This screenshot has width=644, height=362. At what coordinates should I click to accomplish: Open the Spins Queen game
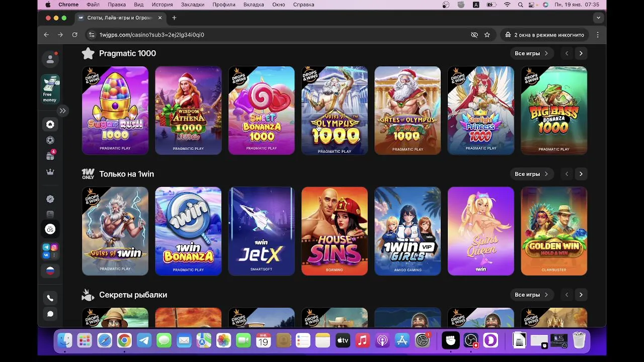pyautogui.click(x=481, y=231)
